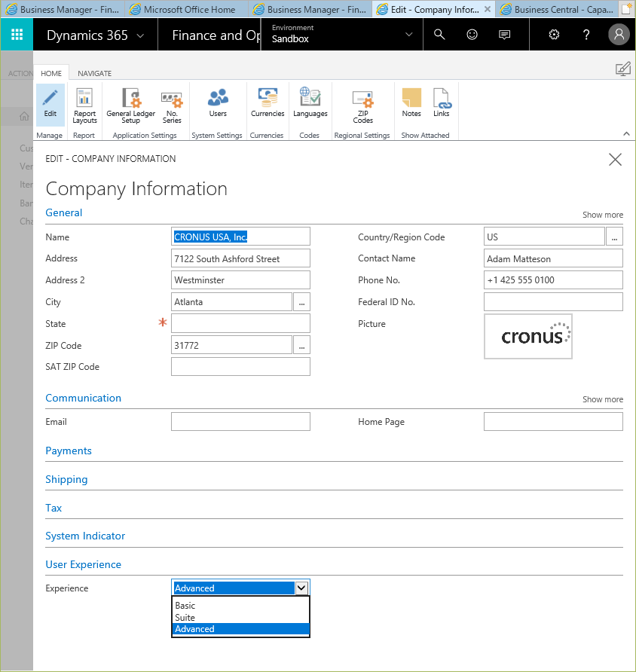Open ZIP Code lookup ellipsis button

pos(301,346)
